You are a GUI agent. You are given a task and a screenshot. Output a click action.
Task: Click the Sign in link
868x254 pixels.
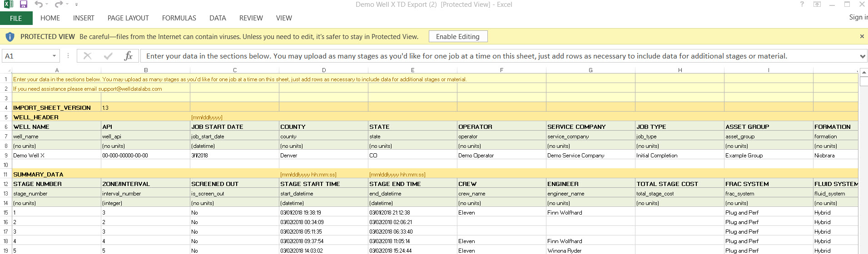click(858, 17)
